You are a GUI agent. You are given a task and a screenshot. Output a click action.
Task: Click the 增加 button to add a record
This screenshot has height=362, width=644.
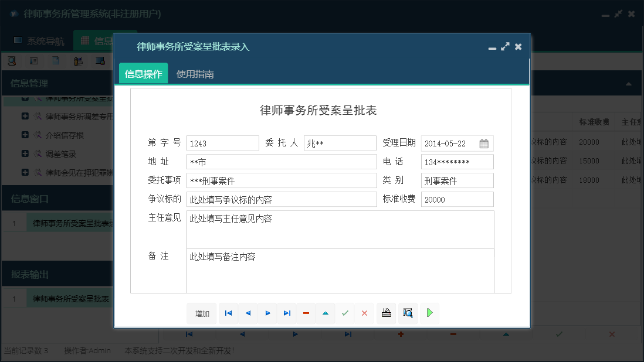[x=201, y=313]
